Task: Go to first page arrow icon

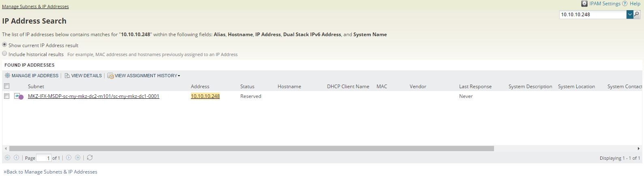Action: coord(7,158)
